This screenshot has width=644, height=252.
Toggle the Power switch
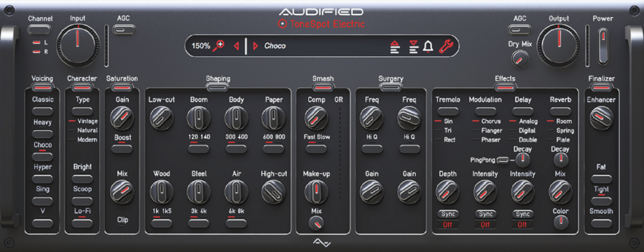tap(603, 46)
